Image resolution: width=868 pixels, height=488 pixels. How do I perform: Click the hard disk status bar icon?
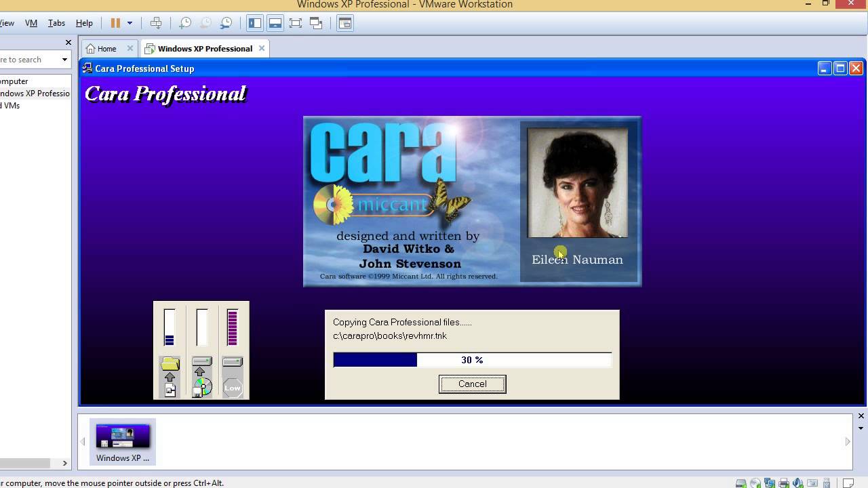pyautogui.click(x=741, y=483)
